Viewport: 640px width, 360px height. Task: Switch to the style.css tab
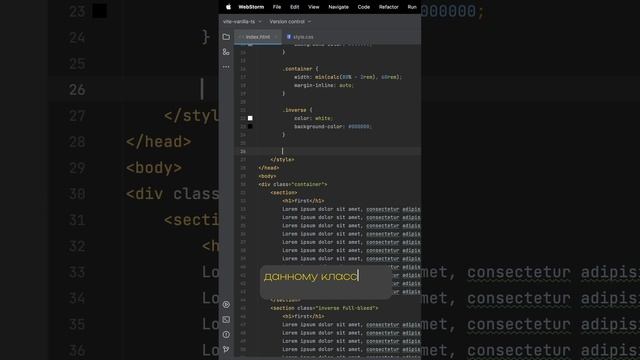[300, 37]
